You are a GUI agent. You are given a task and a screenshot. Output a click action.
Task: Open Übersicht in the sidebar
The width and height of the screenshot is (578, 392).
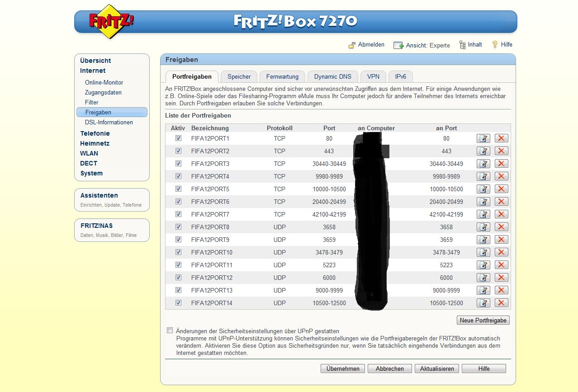95,61
